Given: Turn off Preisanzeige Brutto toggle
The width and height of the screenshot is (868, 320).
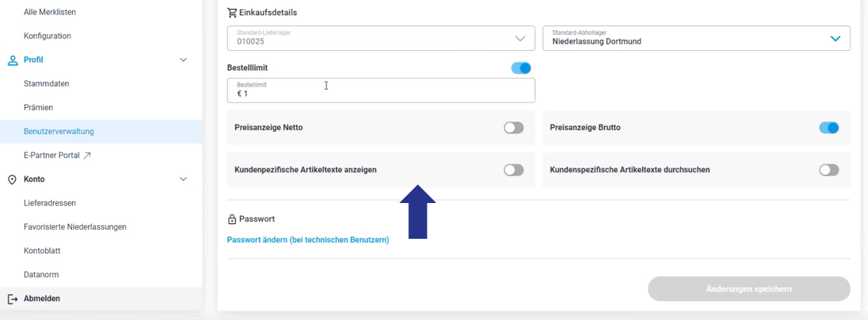Looking at the screenshot, I should pyautogui.click(x=830, y=127).
